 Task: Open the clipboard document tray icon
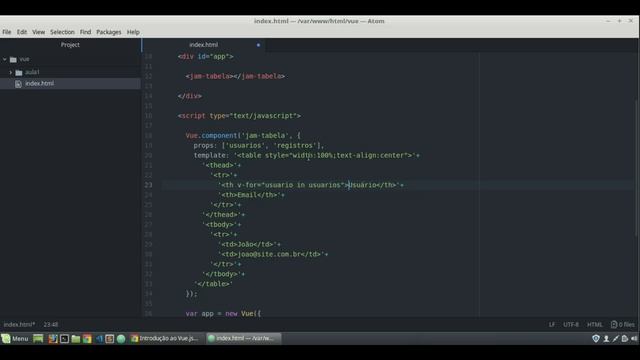coord(624,338)
